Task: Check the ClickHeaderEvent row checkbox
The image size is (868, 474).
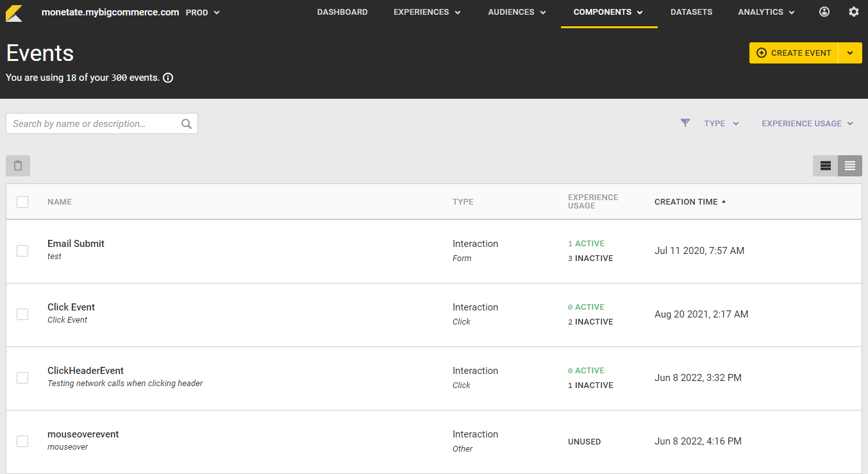Action: click(x=22, y=378)
